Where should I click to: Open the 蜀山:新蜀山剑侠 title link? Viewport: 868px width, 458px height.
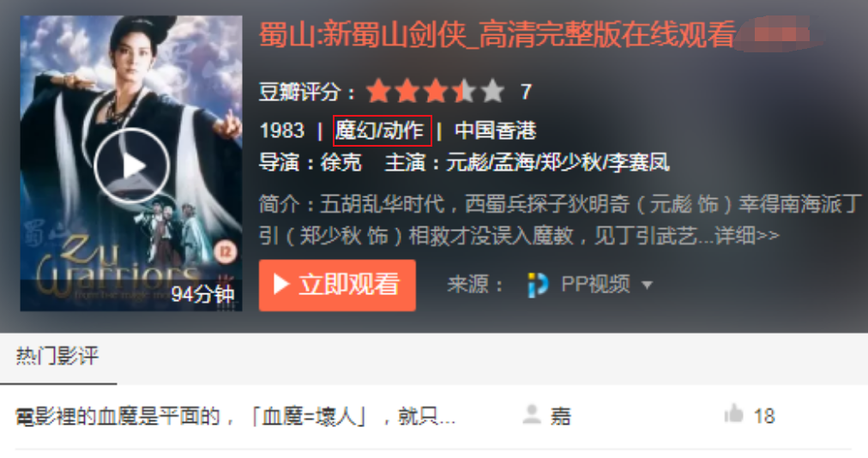point(497,34)
